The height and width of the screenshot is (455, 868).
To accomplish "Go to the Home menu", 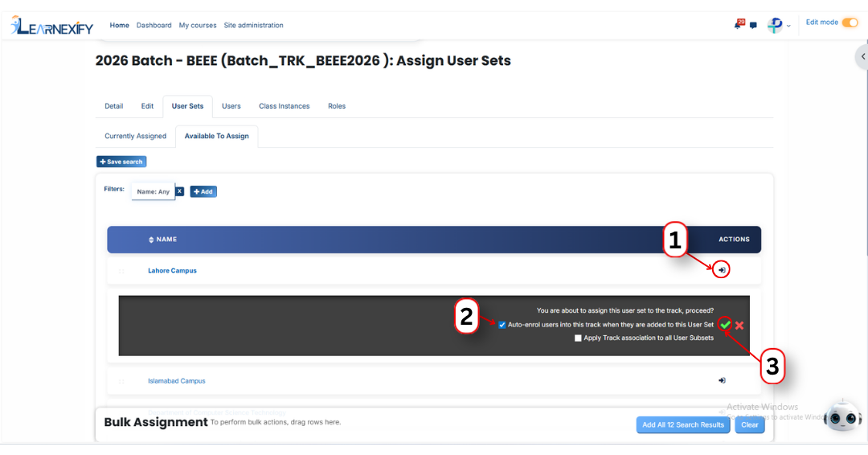I will [x=119, y=26].
